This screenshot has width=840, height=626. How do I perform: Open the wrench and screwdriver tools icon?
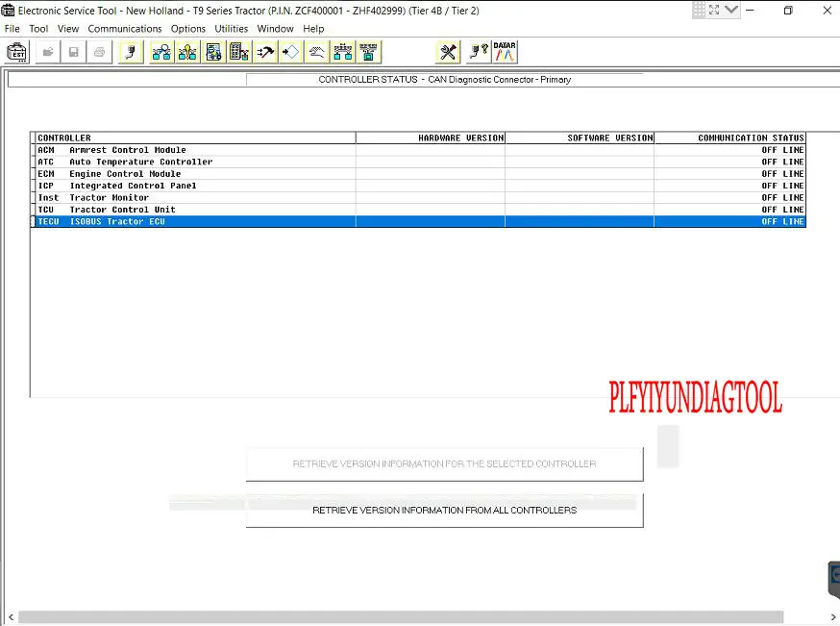click(x=448, y=53)
